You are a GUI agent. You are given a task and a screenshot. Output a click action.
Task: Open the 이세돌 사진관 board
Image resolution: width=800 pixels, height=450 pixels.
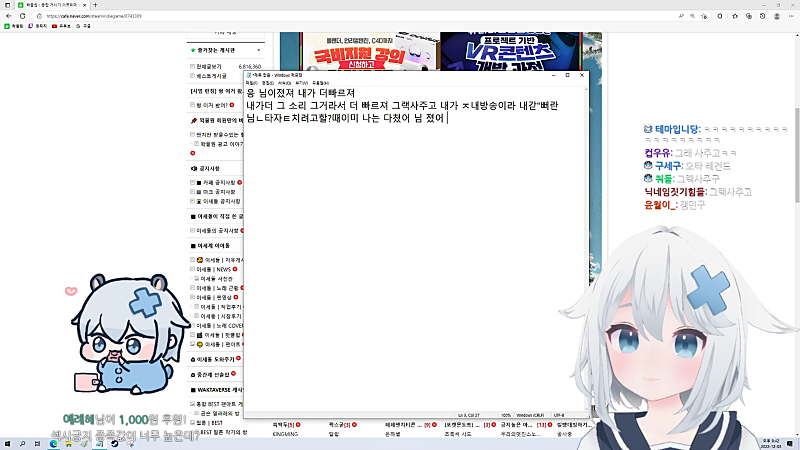(x=216, y=279)
